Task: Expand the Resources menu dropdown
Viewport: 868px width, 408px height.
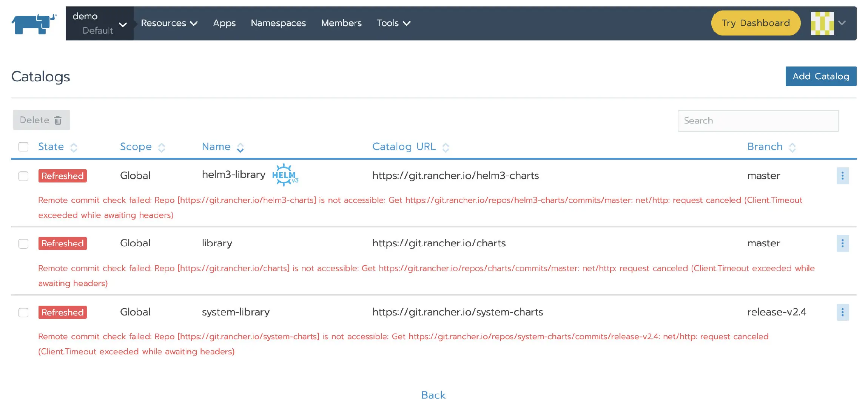Action: pyautogui.click(x=169, y=23)
